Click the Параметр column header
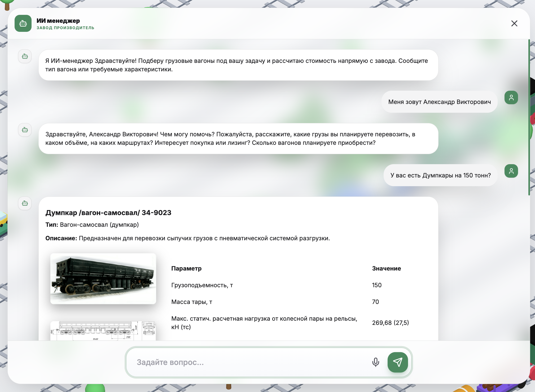The height and width of the screenshot is (392, 535). (186, 268)
